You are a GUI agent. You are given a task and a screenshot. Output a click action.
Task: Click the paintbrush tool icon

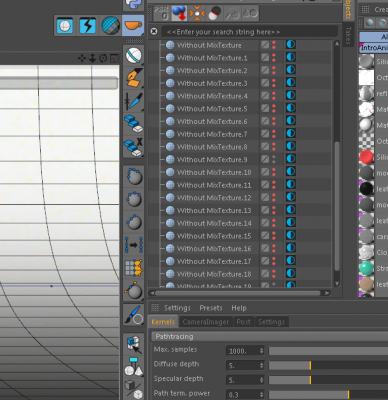[134, 315]
